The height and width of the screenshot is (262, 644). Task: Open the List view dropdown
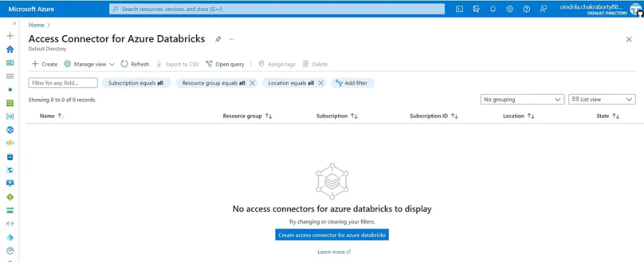[x=602, y=100]
